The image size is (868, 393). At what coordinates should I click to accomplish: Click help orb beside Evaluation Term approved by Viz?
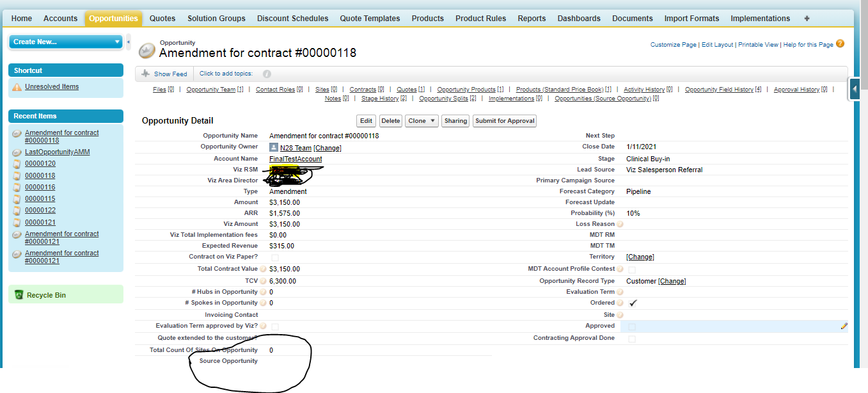point(263,326)
